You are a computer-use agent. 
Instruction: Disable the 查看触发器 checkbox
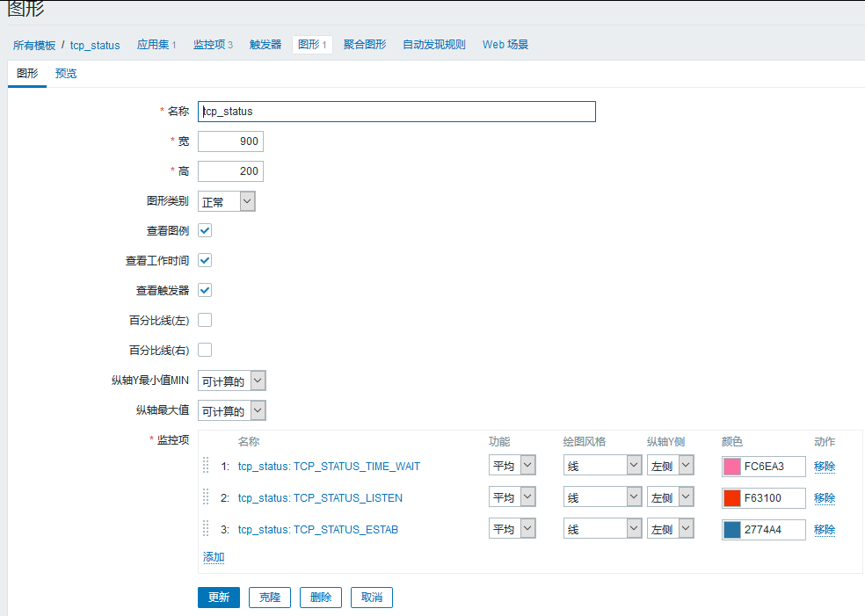[x=205, y=290]
